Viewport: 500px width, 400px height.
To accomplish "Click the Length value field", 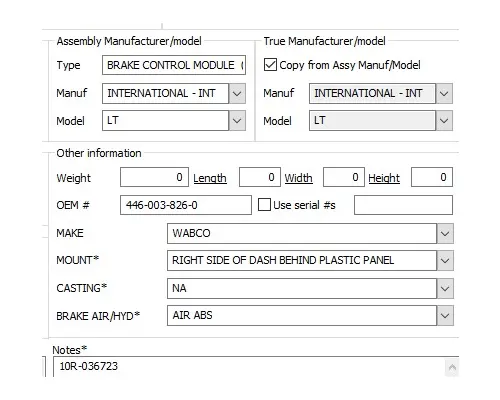I will [260, 177].
